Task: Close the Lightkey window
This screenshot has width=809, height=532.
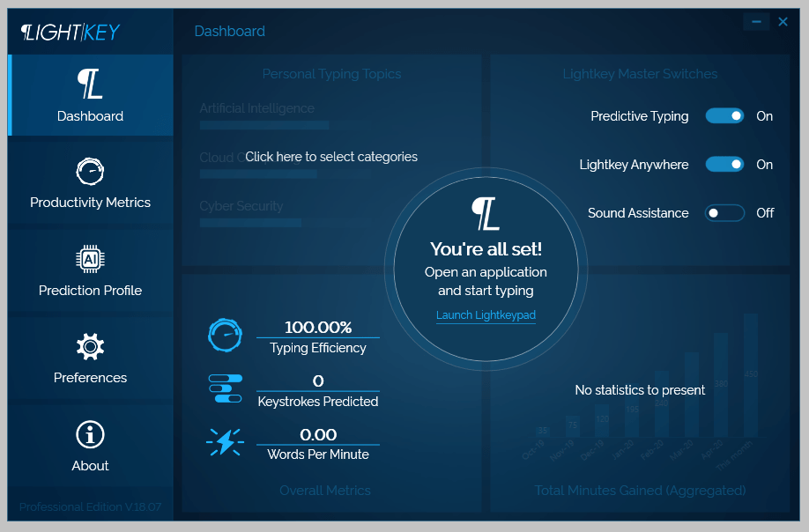Action: tap(783, 22)
